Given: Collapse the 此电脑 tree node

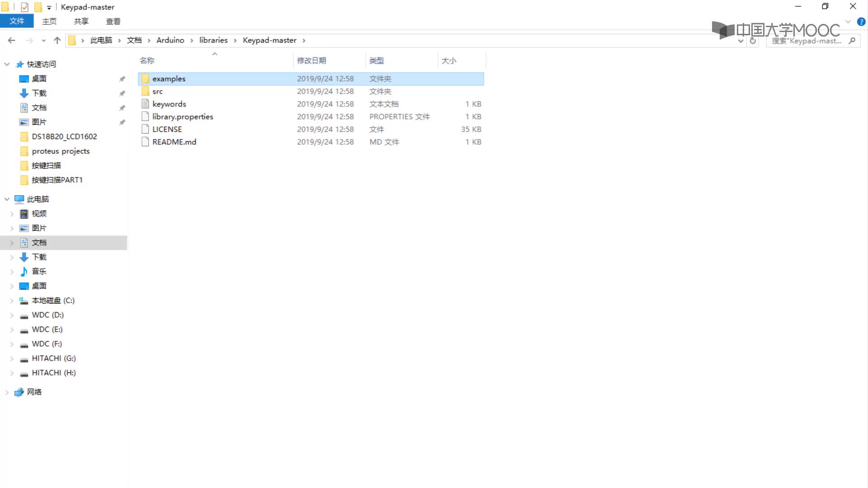Looking at the screenshot, I should 7,199.
